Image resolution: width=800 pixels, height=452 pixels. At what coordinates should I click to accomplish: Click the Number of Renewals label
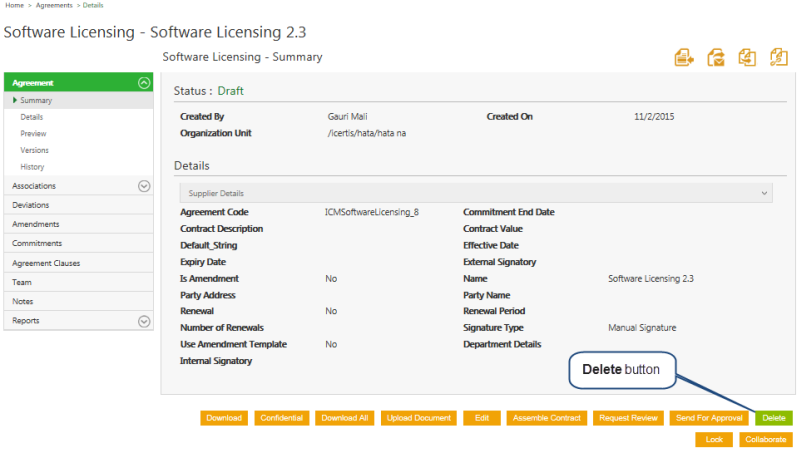222,328
